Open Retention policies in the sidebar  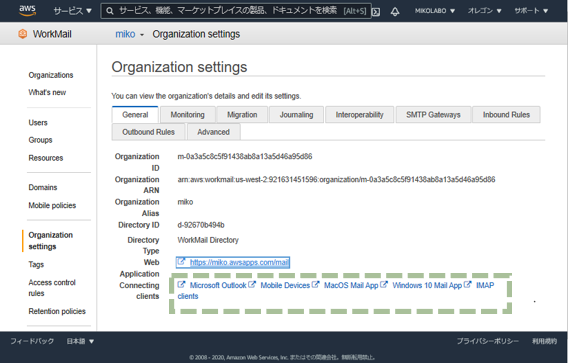[57, 311]
